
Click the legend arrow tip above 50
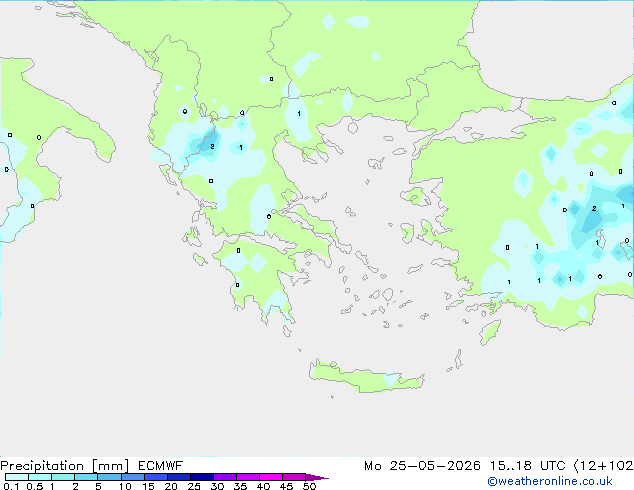coord(317,477)
